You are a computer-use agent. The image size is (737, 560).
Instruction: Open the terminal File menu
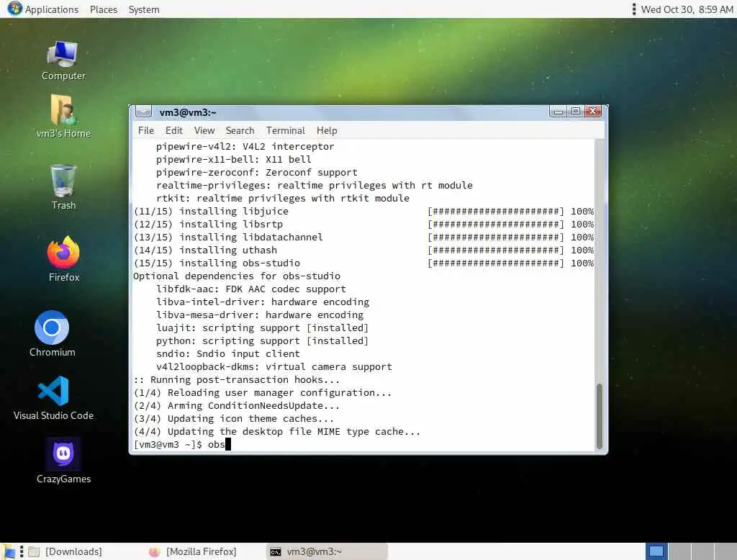[145, 130]
